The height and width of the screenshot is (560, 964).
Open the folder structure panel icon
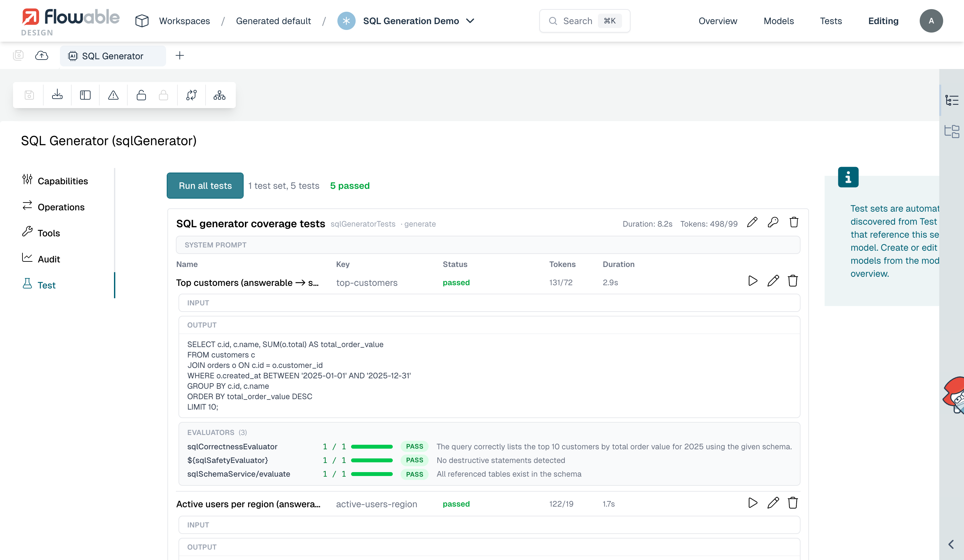pos(952,131)
